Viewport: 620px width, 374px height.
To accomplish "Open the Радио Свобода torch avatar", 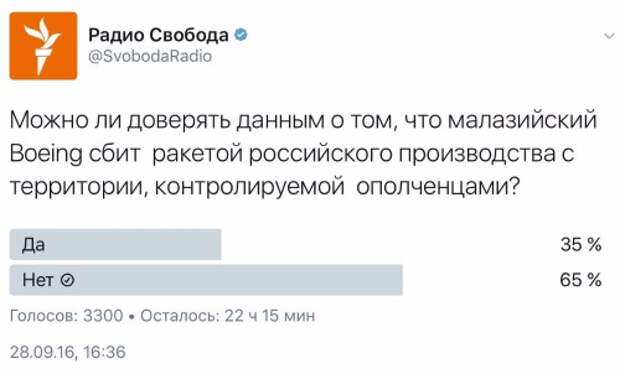I will pyautogui.click(x=43, y=46).
